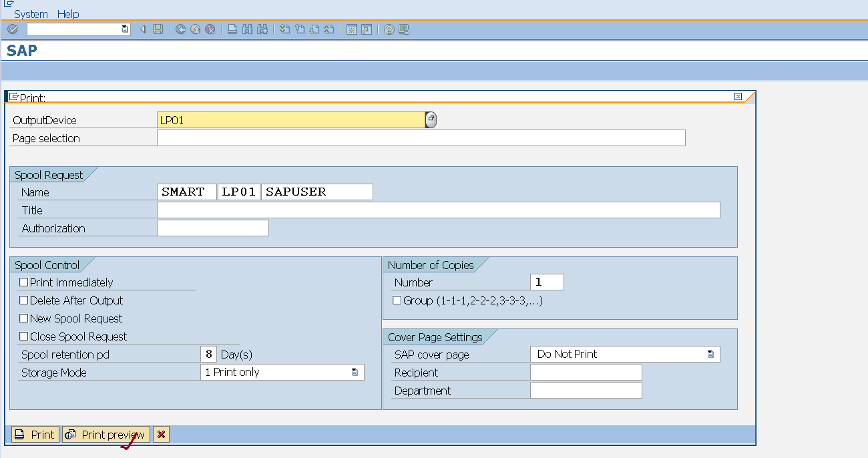Enable the Print immediately checkbox
Viewport: 868px width, 458px height.
(24, 282)
